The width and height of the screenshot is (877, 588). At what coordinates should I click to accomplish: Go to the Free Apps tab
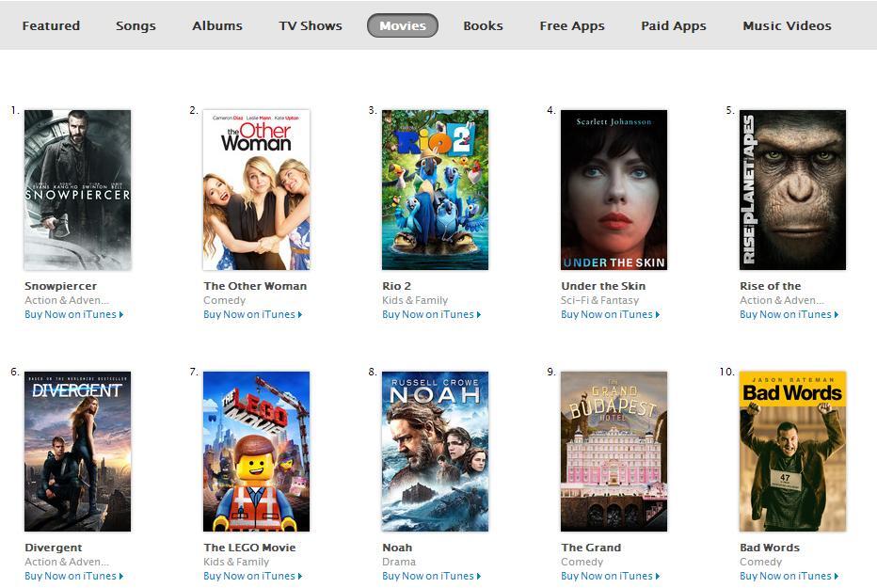[x=572, y=25]
